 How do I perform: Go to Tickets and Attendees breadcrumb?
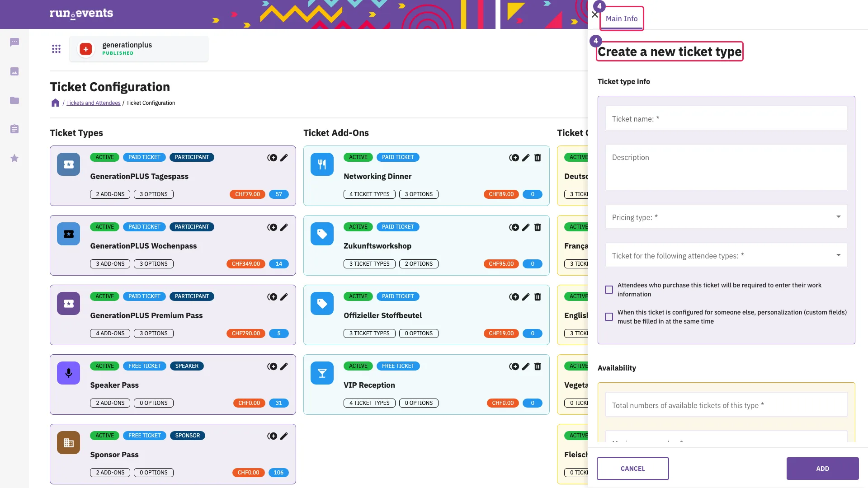93,103
